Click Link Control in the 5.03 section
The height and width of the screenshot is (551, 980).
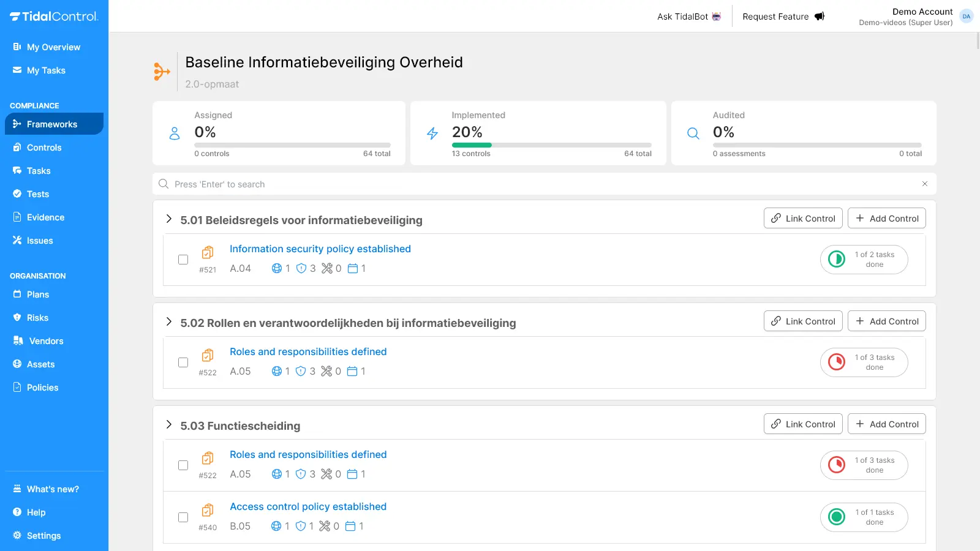[803, 424]
